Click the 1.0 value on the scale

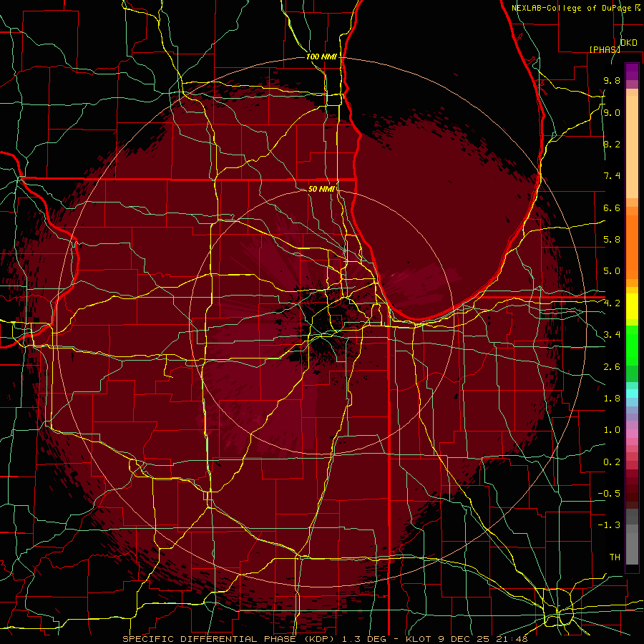coord(612,430)
